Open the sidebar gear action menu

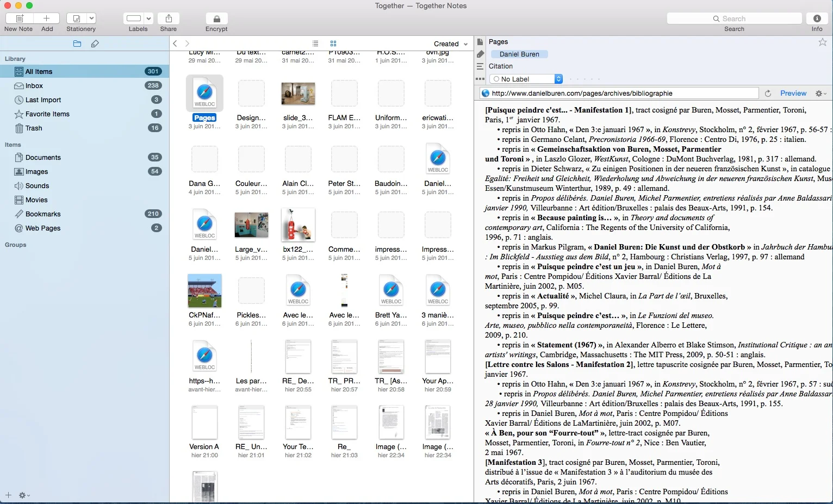click(24, 495)
